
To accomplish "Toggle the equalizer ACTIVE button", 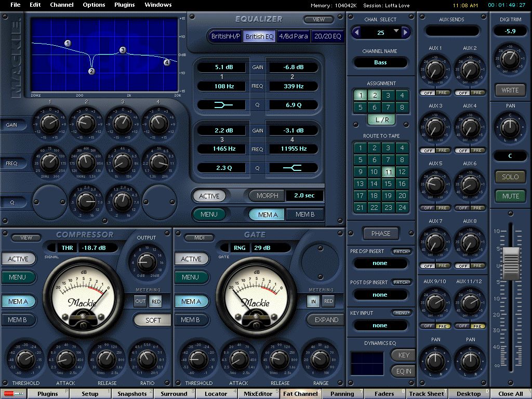I will point(209,196).
